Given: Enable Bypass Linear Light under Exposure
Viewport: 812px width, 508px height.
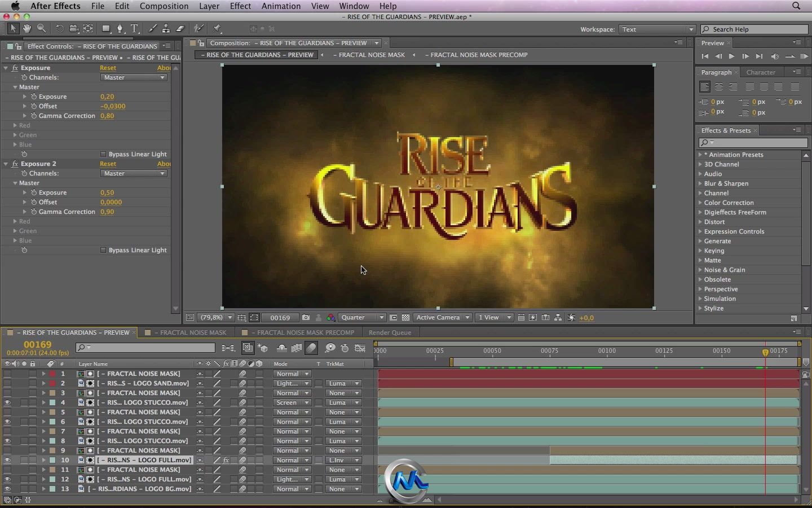Looking at the screenshot, I should 103,154.
